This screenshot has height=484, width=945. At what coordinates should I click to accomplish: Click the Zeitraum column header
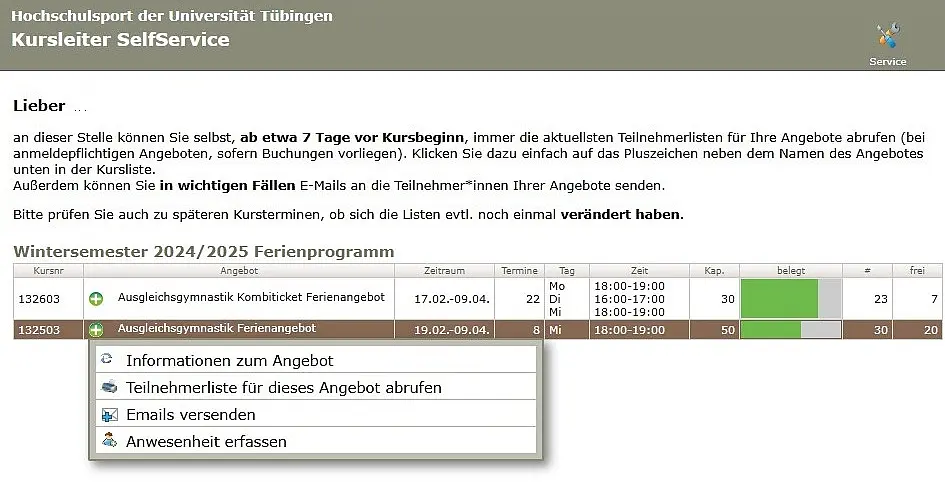click(x=445, y=271)
